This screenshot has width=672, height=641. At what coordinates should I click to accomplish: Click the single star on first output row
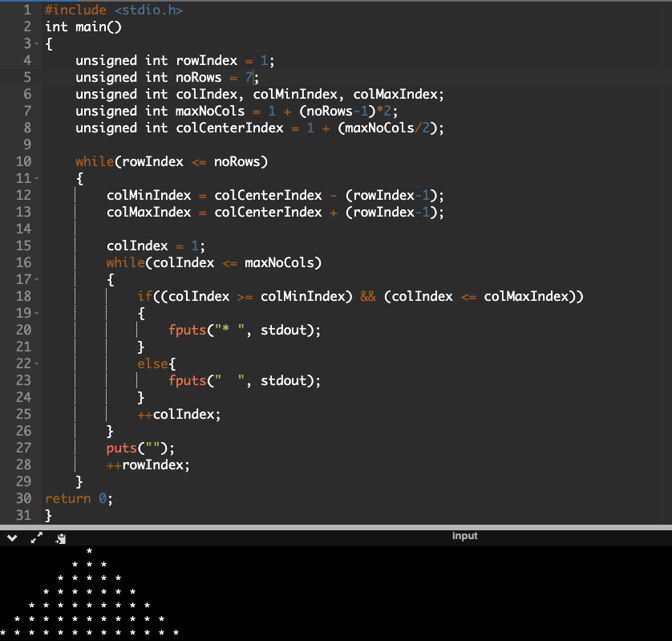point(89,551)
